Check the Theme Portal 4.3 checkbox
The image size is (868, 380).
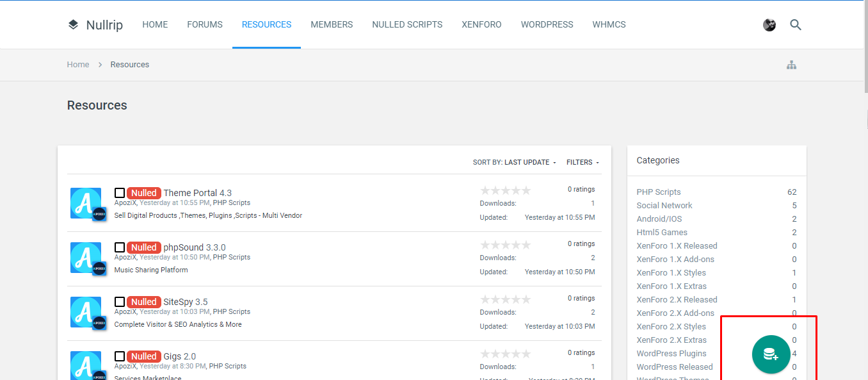[x=120, y=193]
